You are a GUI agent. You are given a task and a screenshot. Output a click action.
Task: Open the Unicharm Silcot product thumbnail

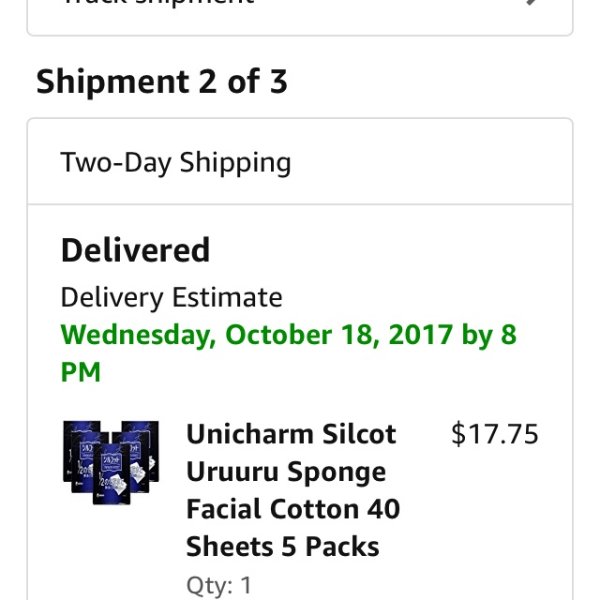tap(111, 462)
